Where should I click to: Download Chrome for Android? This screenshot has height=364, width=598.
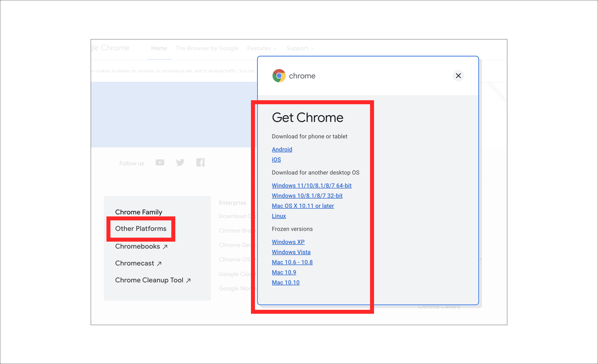point(282,149)
